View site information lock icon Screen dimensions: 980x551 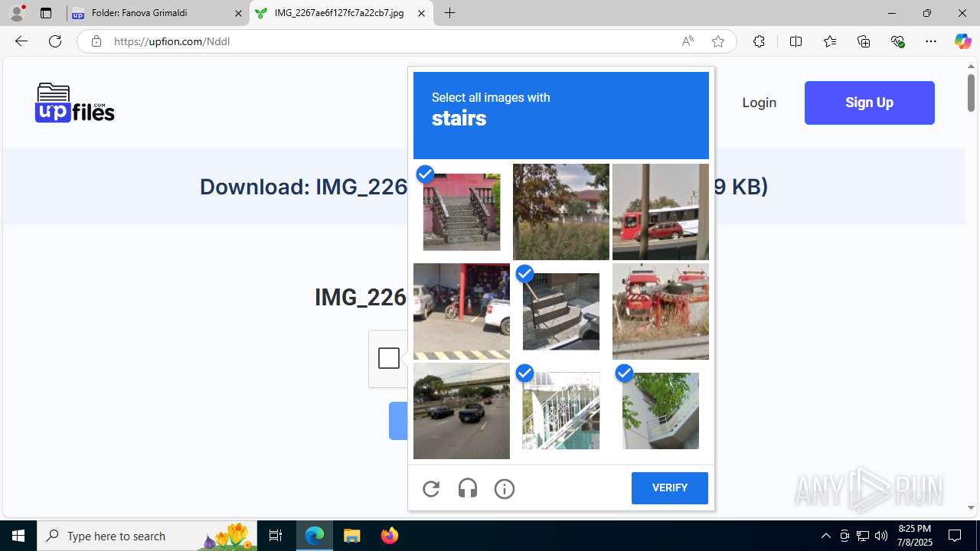click(x=96, y=41)
